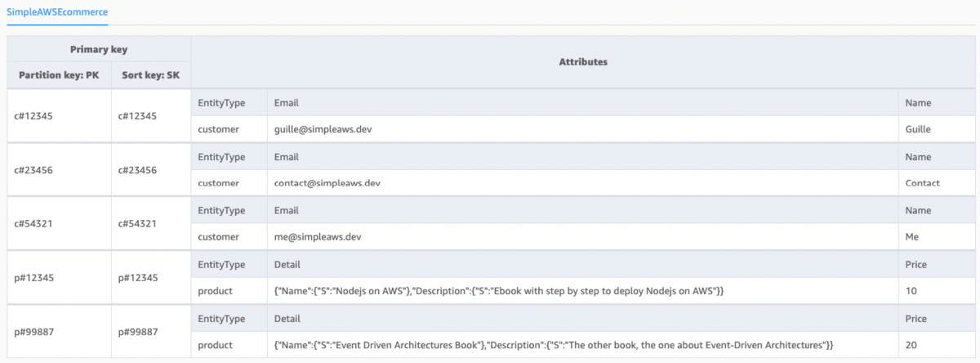Select the Partition key: PK column header
Viewport: 980px width, 363px height.
coord(59,75)
